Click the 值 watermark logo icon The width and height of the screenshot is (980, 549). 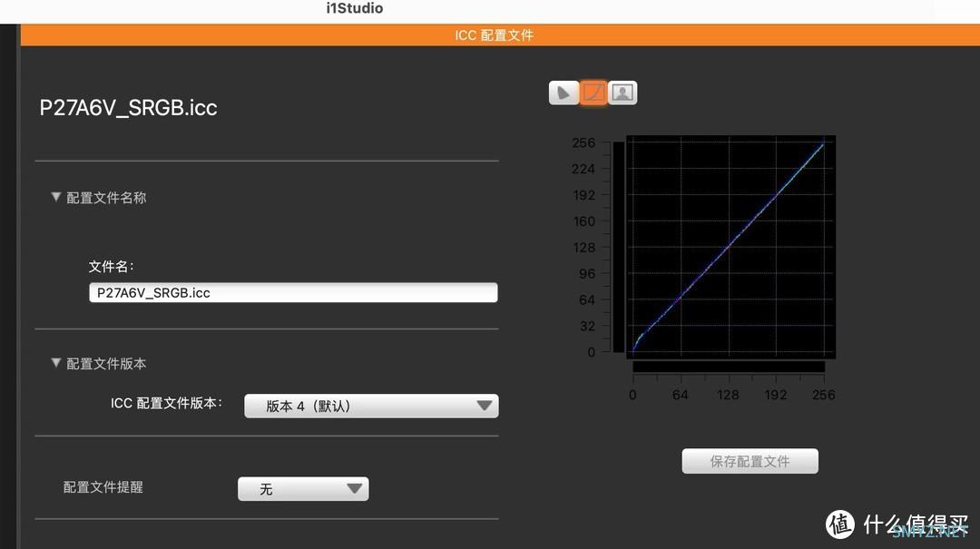[840, 524]
